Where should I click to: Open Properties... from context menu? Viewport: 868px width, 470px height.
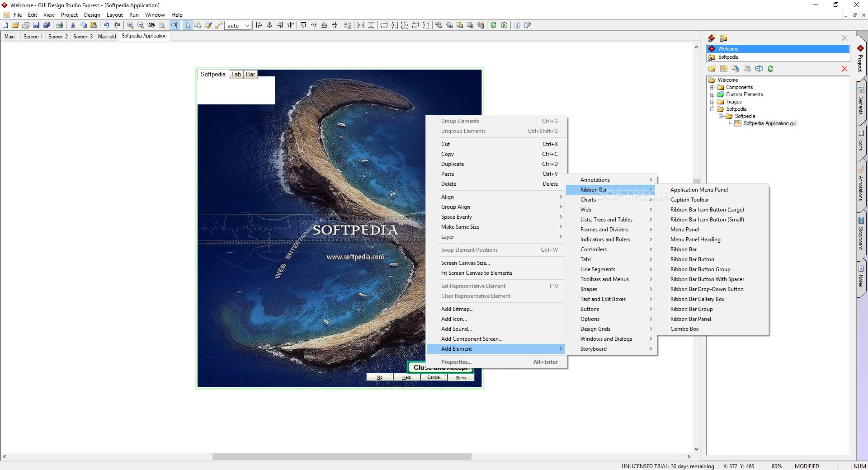click(496, 362)
